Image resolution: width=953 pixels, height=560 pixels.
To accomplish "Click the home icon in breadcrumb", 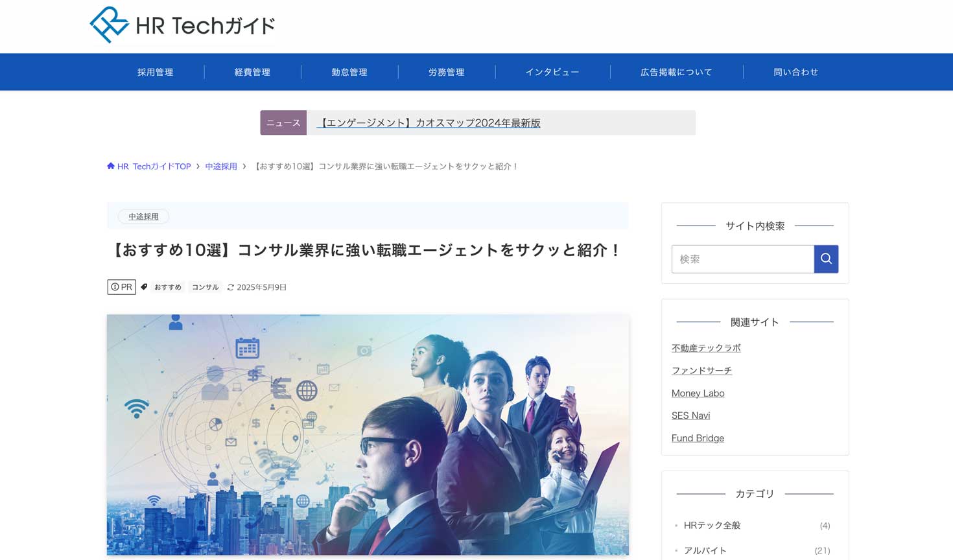I will [111, 167].
